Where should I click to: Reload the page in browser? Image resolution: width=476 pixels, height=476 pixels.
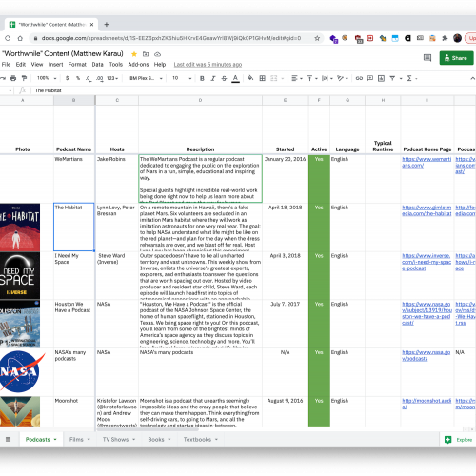click(x=8, y=38)
